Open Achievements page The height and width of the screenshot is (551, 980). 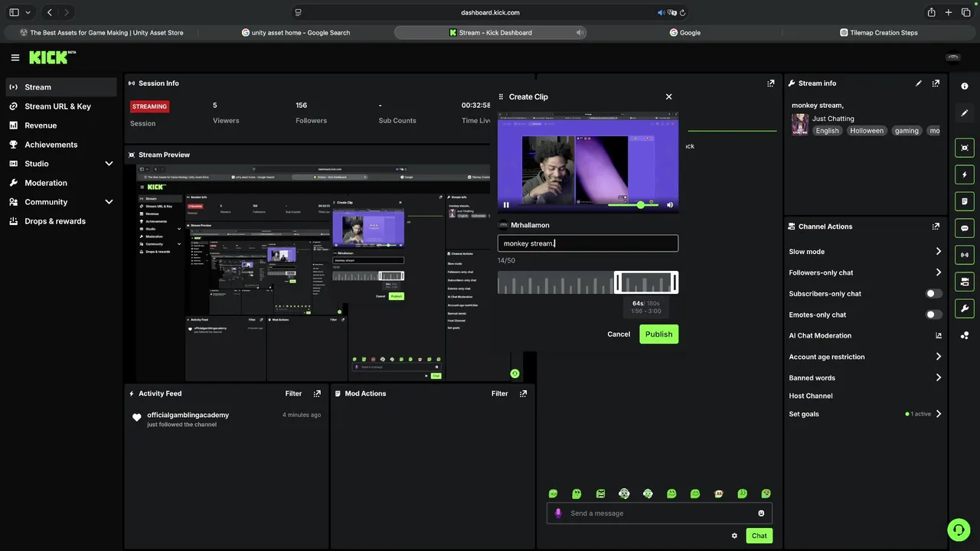click(x=61, y=145)
